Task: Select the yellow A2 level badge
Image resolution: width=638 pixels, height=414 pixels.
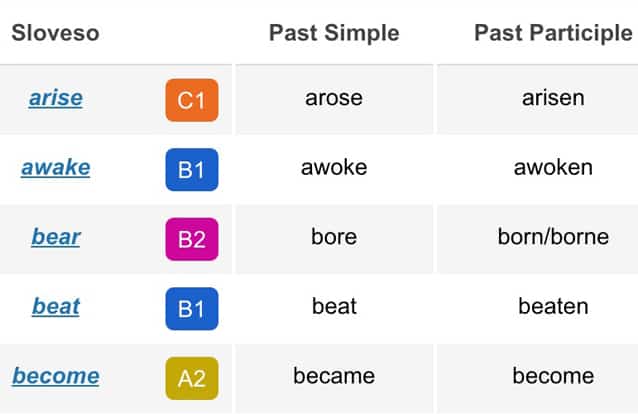Action: point(192,379)
